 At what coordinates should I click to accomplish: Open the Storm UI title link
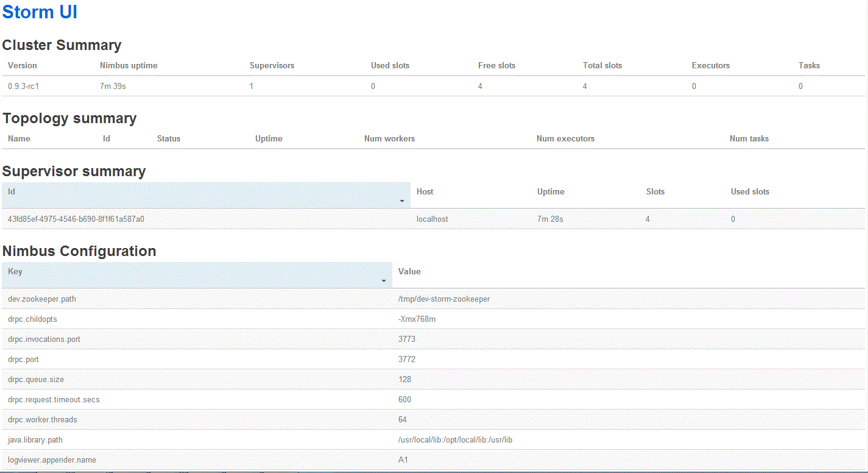pyautogui.click(x=40, y=12)
